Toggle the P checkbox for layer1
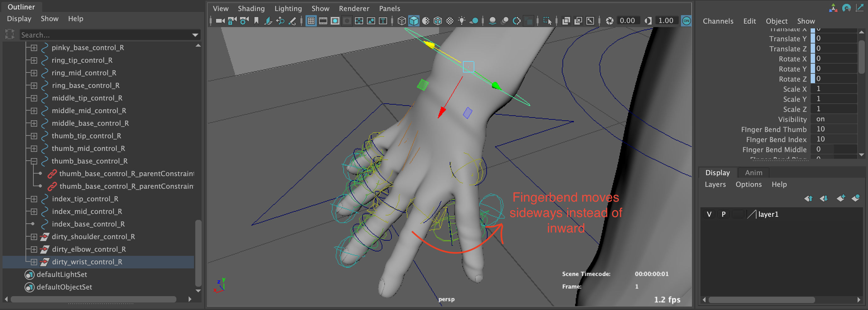This screenshot has width=868, height=310. tap(723, 214)
